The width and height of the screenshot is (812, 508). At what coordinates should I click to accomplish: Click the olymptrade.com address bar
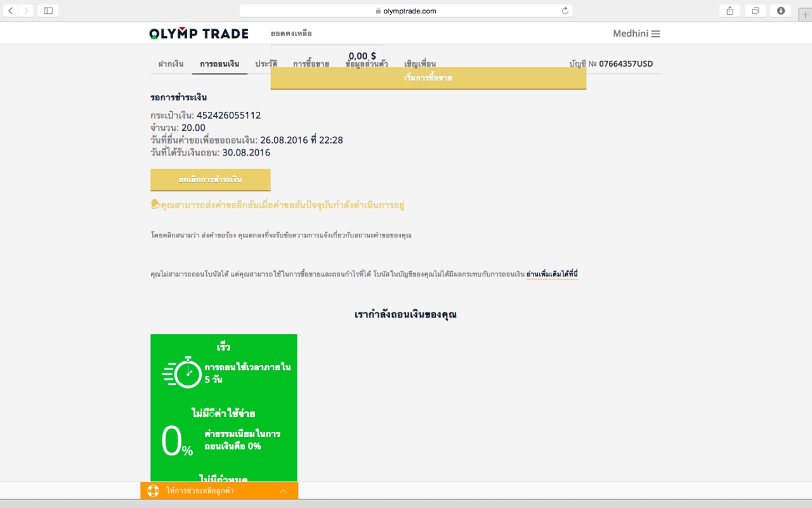pyautogui.click(x=406, y=11)
